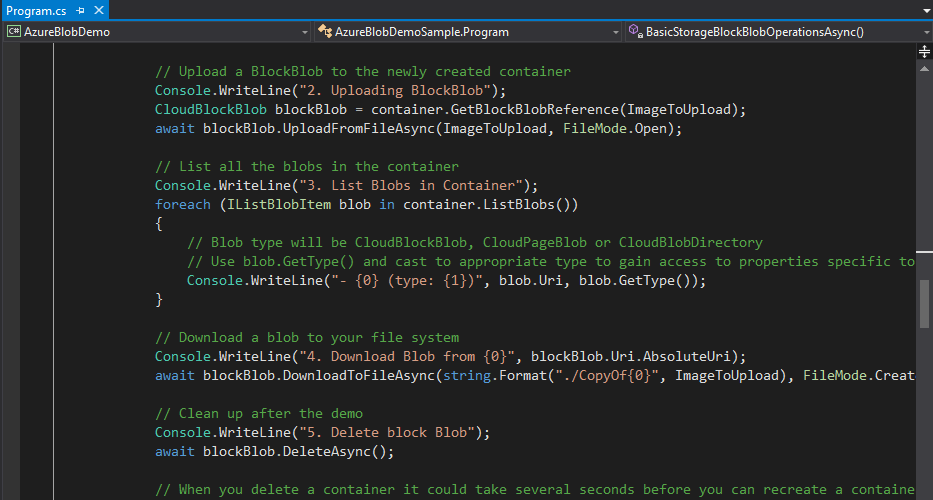The height and width of the screenshot is (500, 933).
Task: Click the C# project icon beside AzureBlobDemo
Action: [14, 31]
